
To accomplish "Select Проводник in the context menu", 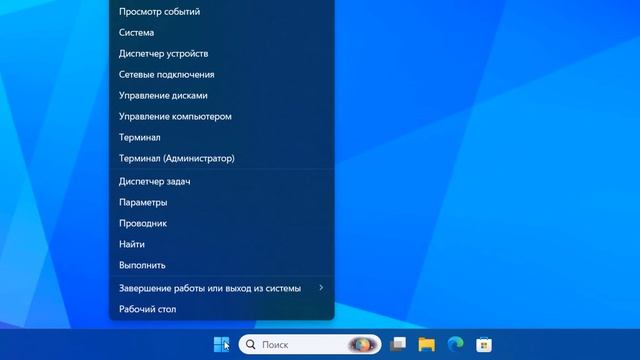I will (x=222, y=223).
